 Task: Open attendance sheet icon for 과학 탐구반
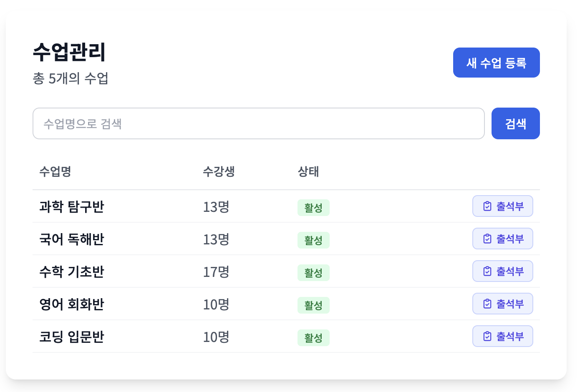(x=487, y=206)
